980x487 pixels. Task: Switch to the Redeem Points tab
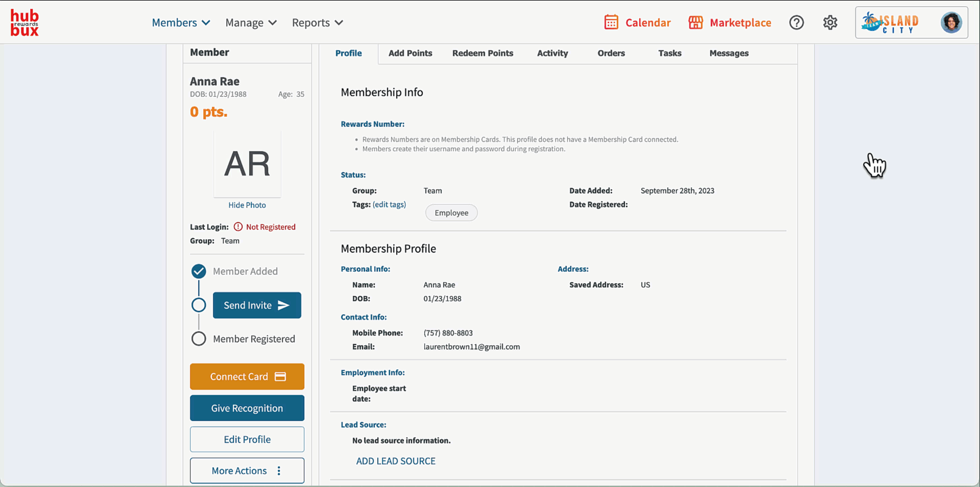pyautogui.click(x=482, y=53)
